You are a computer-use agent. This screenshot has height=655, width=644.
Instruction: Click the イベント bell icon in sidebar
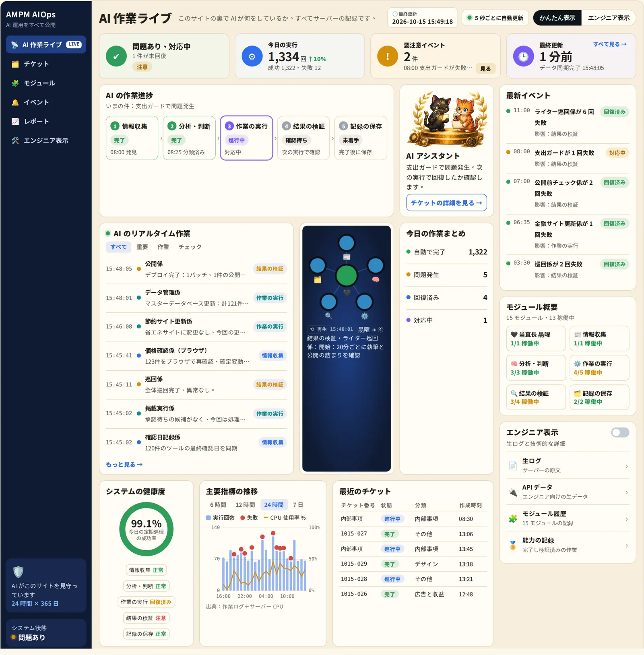click(x=15, y=102)
